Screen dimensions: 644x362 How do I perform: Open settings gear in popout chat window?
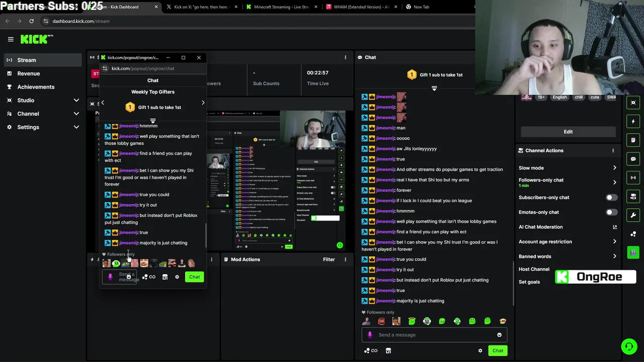point(177,277)
